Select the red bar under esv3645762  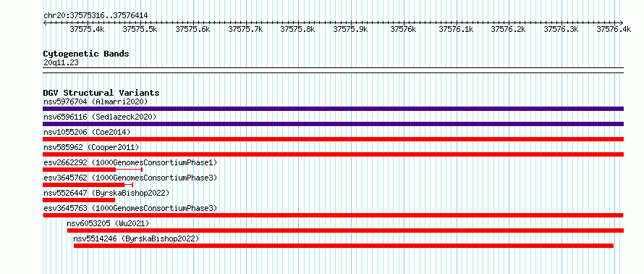coord(83,185)
